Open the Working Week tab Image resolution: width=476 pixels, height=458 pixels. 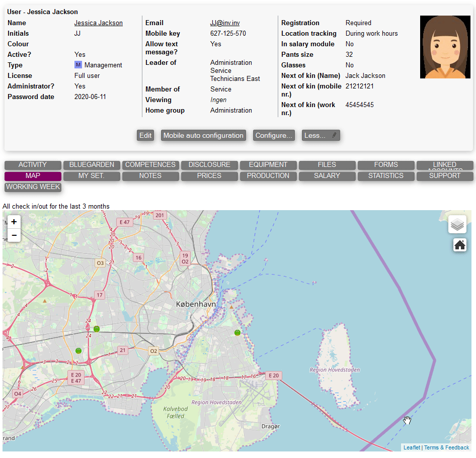pos(33,187)
